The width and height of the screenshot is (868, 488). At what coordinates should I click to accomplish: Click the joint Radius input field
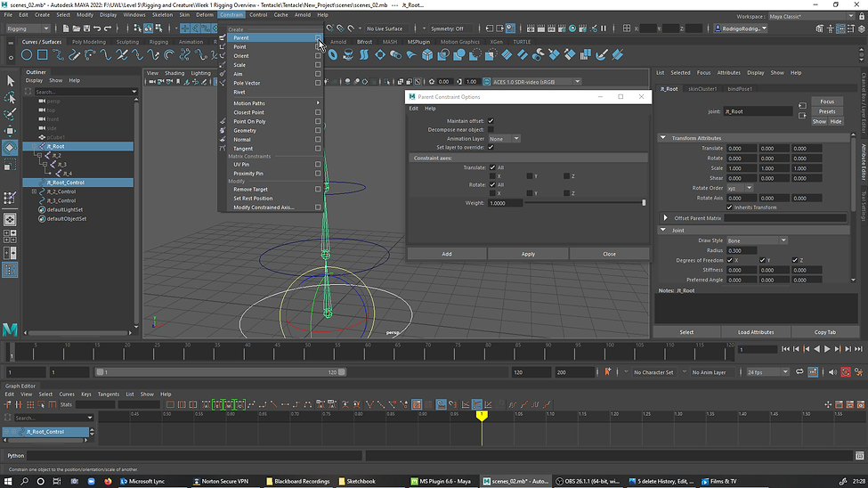742,250
